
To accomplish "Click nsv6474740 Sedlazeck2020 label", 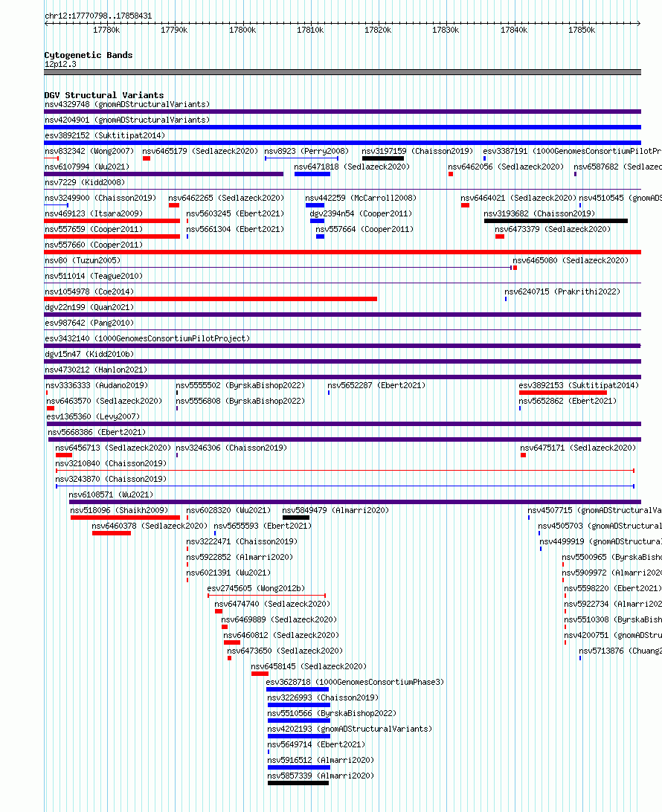I will [272, 603].
